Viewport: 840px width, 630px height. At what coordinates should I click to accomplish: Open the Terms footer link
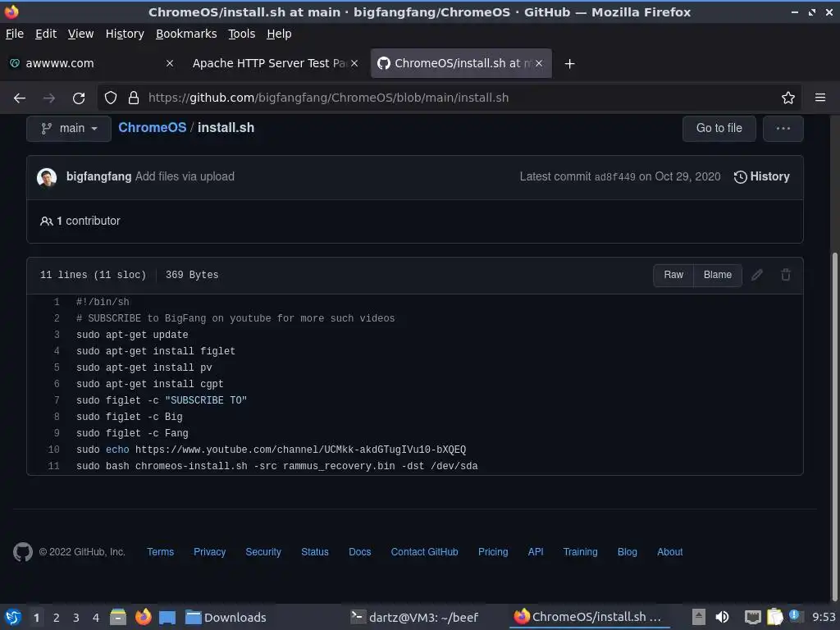160,552
